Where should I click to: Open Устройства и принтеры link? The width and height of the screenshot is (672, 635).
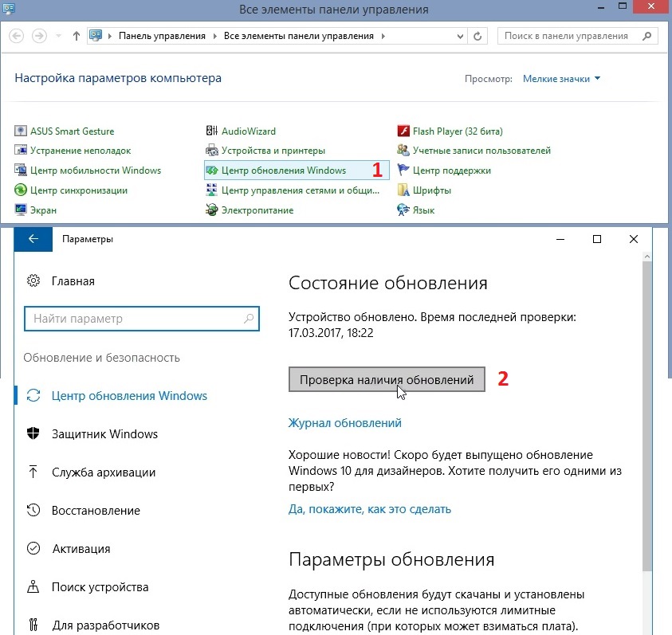coord(273,151)
